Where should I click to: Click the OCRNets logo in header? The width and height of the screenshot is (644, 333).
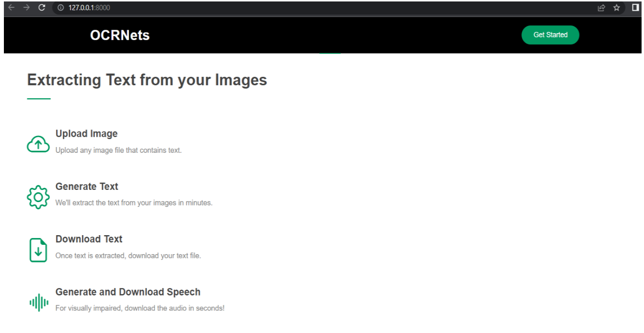(x=120, y=35)
